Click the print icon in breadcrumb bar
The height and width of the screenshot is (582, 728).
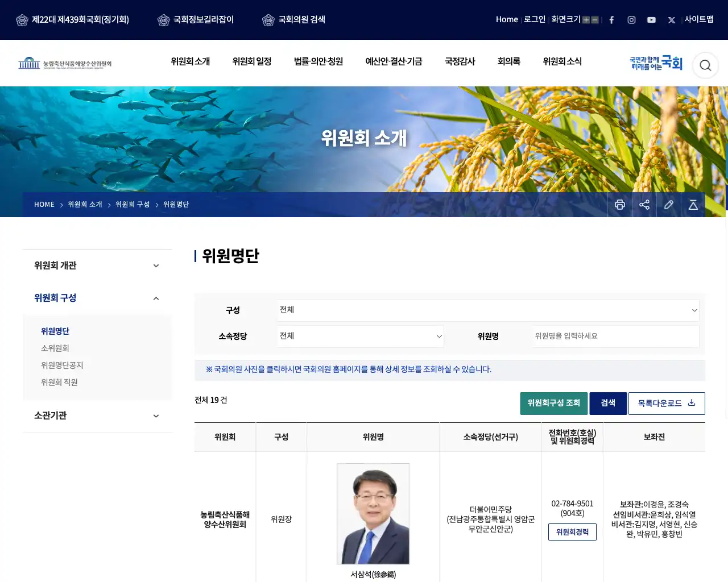(x=620, y=205)
